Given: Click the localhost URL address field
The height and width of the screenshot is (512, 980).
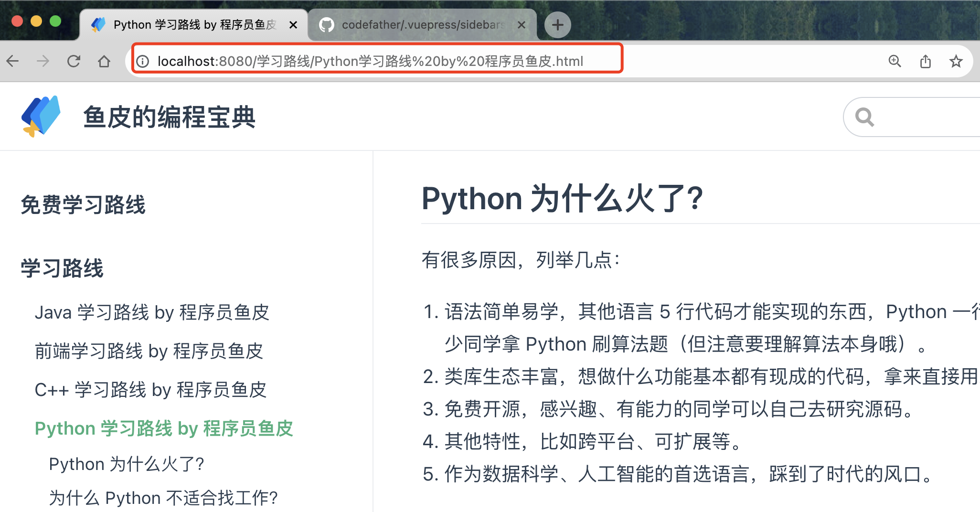Looking at the screenshot, I should (370, 61).
